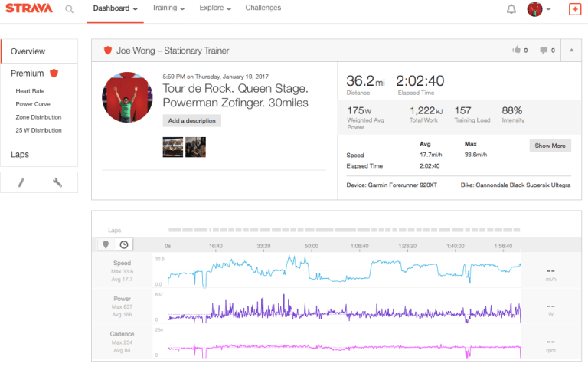
Task: Switch chart axis to distance pin
Action: point(106,244)
